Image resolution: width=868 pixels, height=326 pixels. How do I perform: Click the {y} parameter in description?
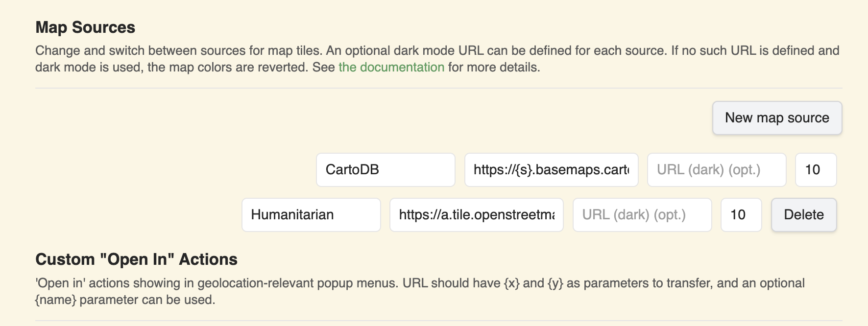click(x=555, y=283)
